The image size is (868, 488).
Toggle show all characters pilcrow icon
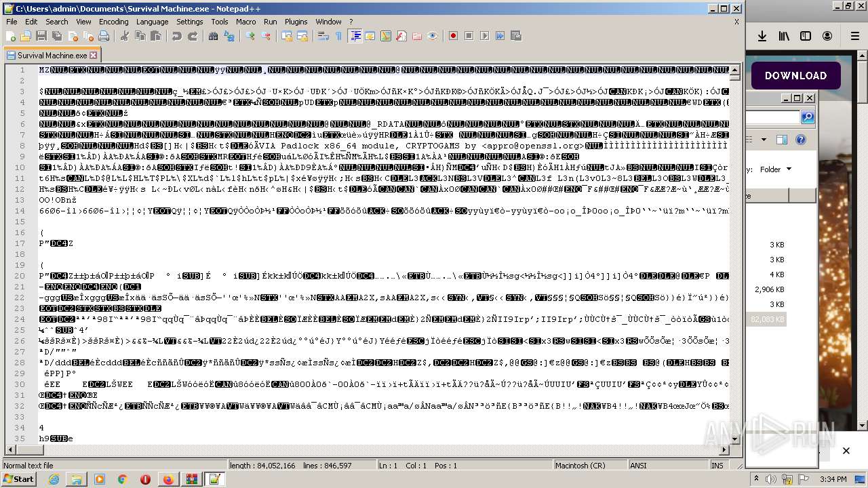click(x=339, y=36)
